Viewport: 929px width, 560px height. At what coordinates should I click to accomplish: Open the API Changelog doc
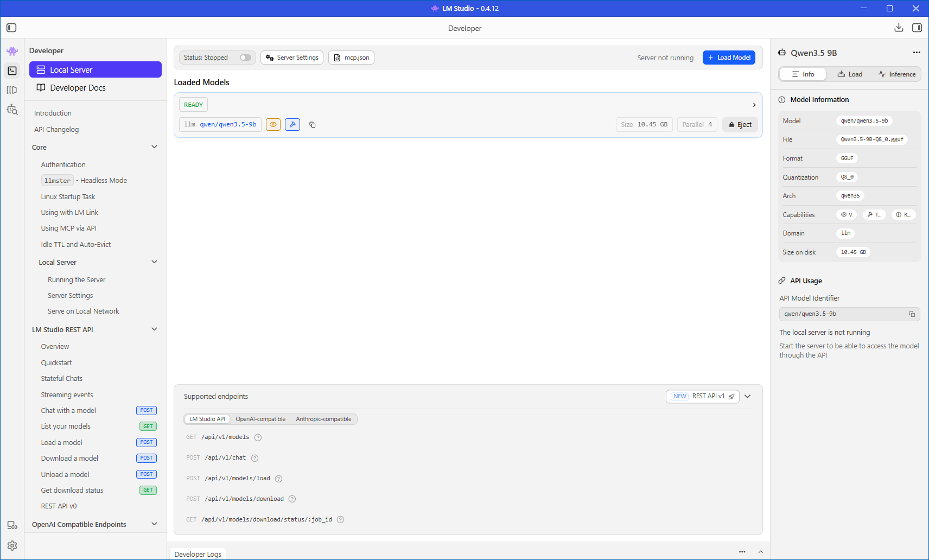click(x=56, y=130)
